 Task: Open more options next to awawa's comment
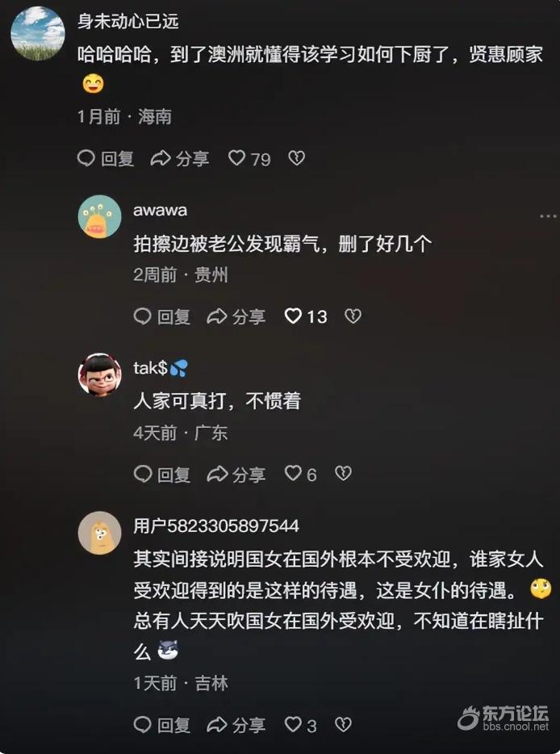click(548, 216)
